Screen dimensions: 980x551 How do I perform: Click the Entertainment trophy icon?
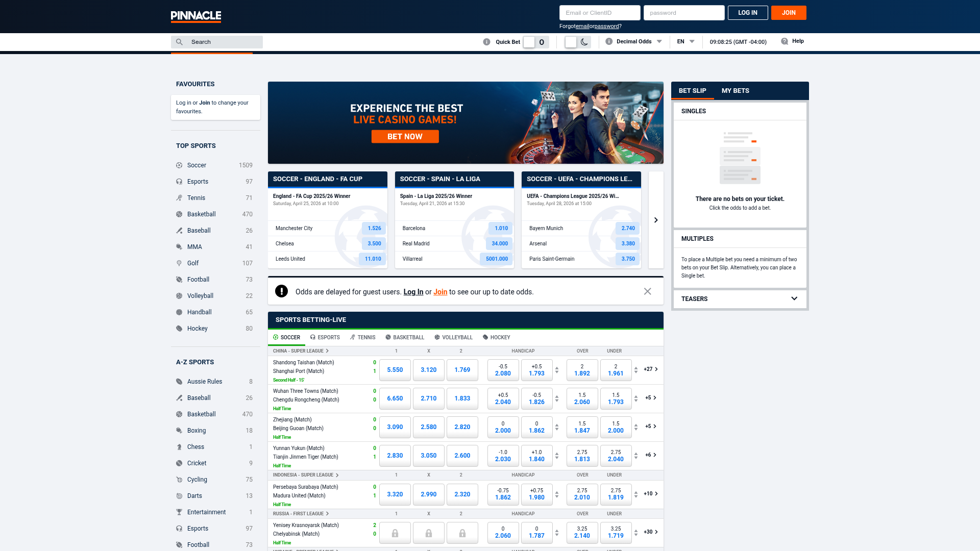[179, 512]
